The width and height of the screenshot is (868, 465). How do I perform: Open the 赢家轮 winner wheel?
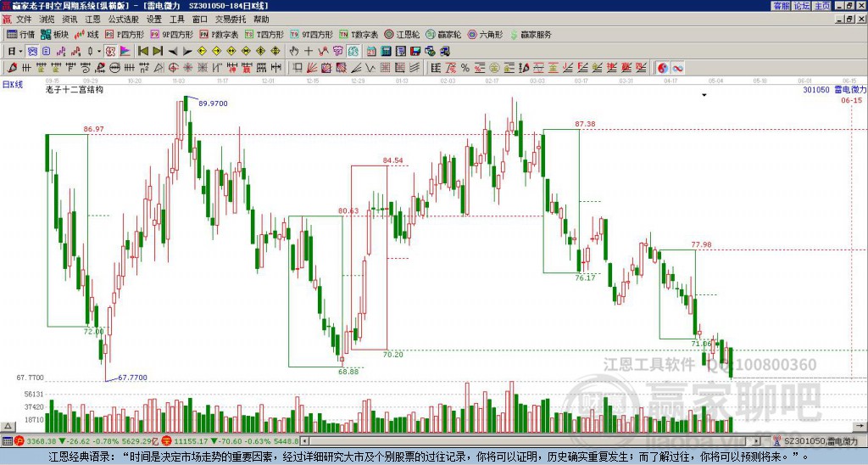coord(443,34)
